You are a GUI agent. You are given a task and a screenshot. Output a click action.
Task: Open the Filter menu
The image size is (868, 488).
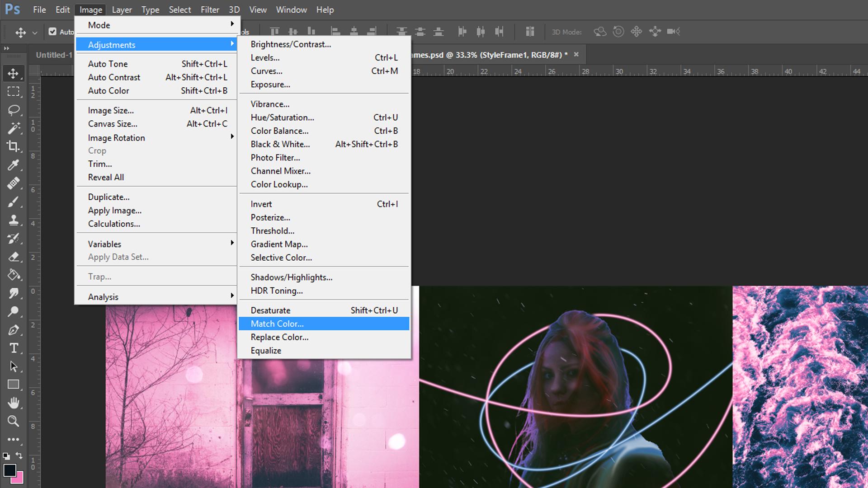coord(210,9)
